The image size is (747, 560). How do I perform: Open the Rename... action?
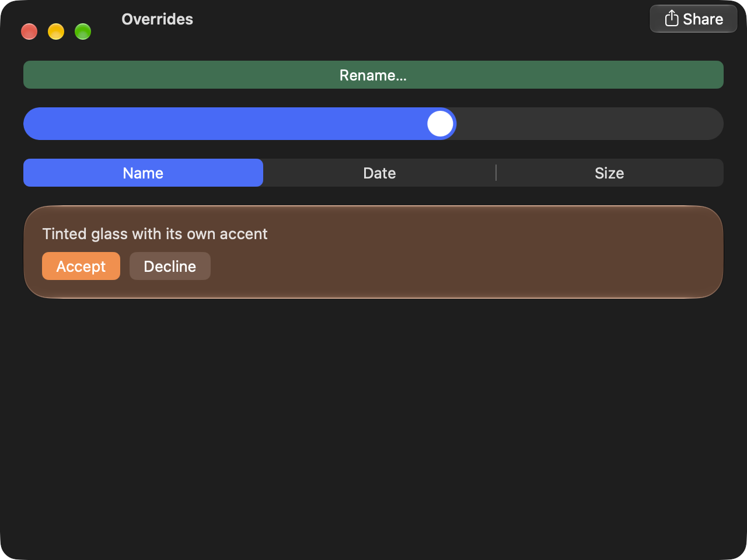[x=373, y=75]
